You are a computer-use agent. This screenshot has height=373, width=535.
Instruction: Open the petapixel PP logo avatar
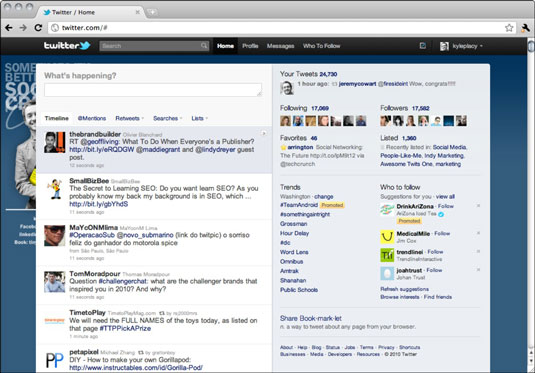pyautogui.click(x=55, y=360)
